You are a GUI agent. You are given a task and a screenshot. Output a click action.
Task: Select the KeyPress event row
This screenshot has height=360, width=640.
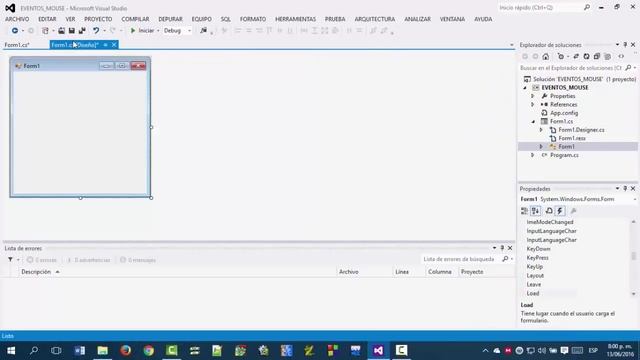coord(576,258)
